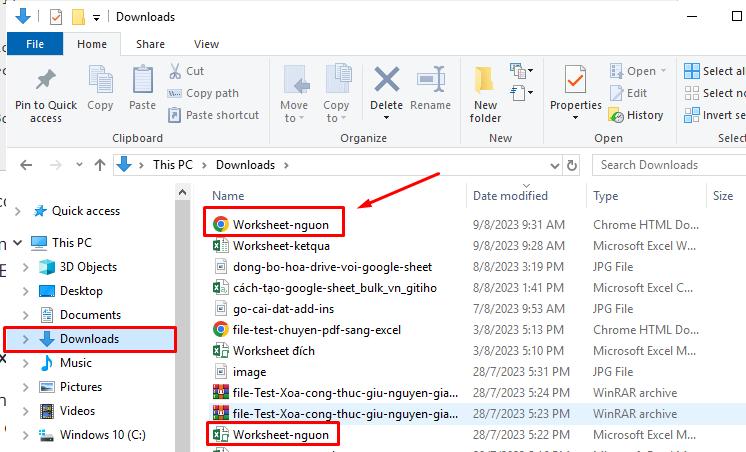The width and height of the screenshot is (746, 452).
Task: Click the navigation pane scroll up arrow
Action: pos(182,192)
